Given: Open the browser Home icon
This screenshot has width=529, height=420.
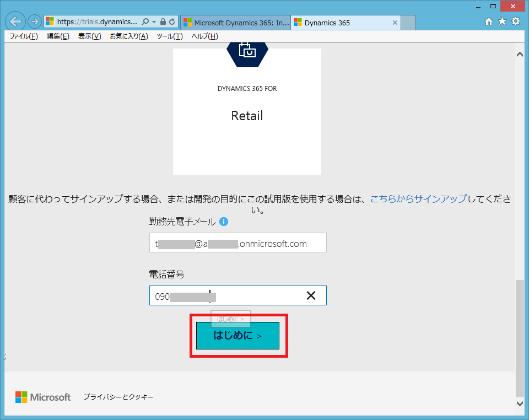Looking at the screenshot, I should (x=489, y=21).
